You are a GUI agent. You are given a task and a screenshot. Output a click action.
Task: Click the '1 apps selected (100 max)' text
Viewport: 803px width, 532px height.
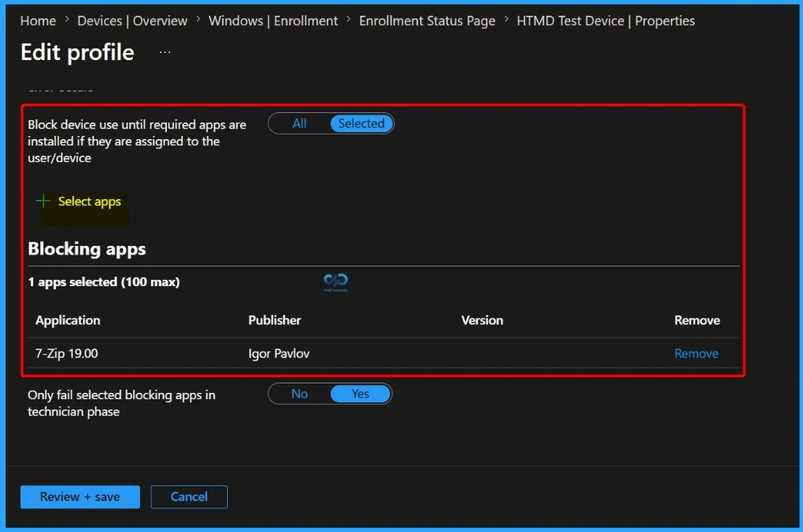[x=104, y=282]
